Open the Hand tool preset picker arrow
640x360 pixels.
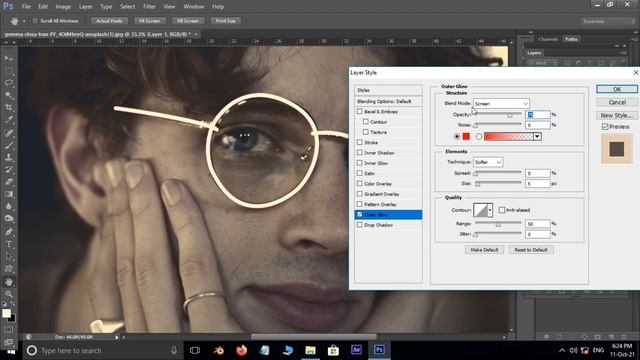pos(24,21)
